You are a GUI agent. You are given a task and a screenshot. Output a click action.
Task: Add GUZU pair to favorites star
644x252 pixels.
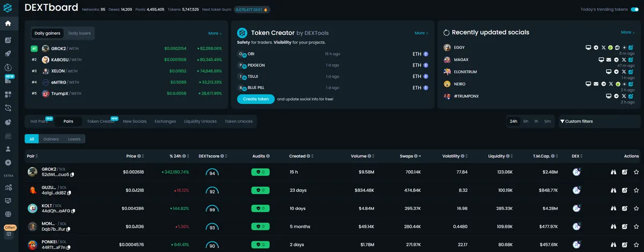(636, 190)
